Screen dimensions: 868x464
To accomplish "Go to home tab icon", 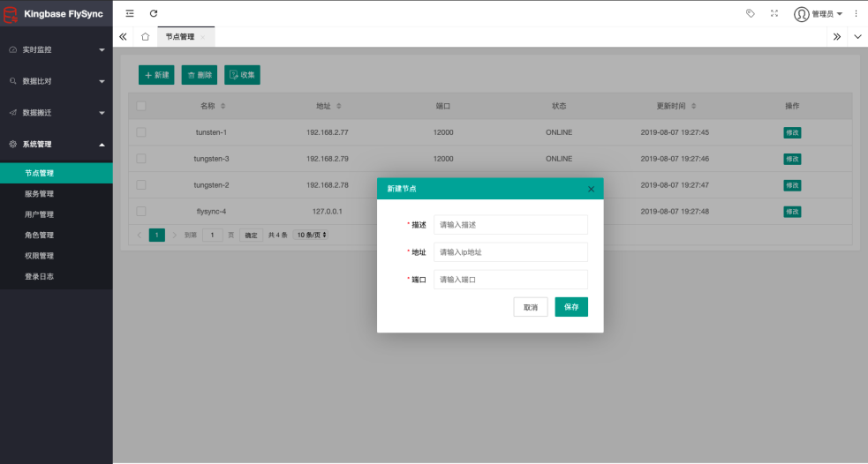I will pyautogui.click(x=145, y=37).
